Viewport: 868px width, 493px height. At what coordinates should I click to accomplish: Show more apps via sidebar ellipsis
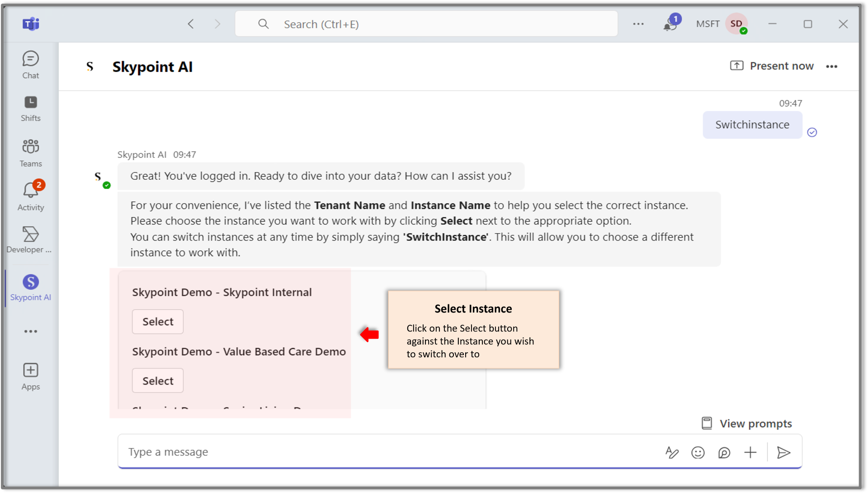pos(31,332)
